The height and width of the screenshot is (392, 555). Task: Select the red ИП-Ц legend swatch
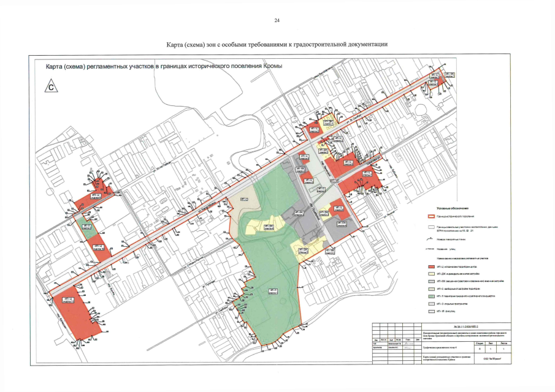click(x=431, y=267)
